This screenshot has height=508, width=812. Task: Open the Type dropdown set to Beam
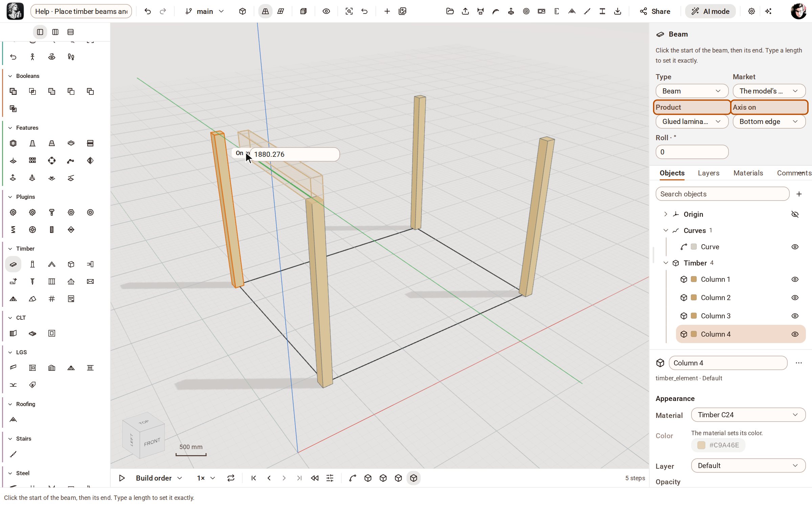(692, 91)
